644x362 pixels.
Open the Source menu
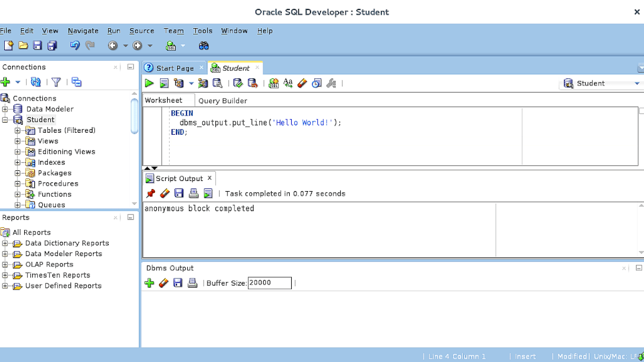tap(142, 31)
